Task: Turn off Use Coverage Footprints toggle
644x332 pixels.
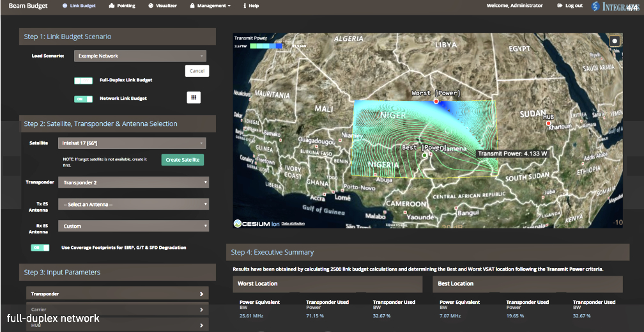Action: (x=40, y=248)
